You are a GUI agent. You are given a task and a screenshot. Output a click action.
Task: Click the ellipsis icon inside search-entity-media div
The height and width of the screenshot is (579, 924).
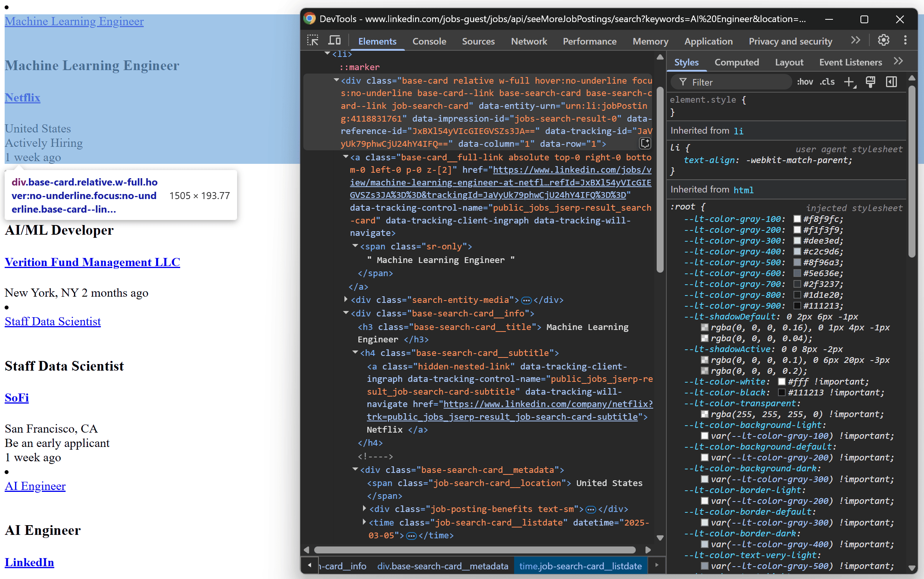tap(526, 300)
